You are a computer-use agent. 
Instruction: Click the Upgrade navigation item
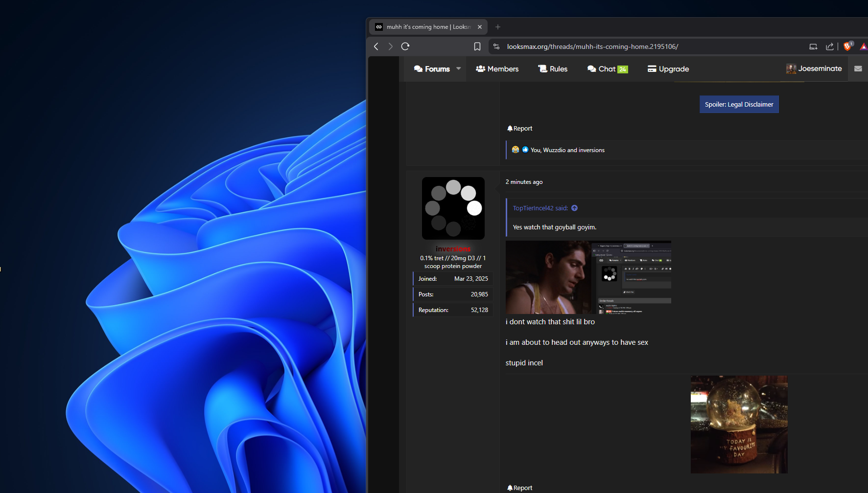tap(668, 69)
